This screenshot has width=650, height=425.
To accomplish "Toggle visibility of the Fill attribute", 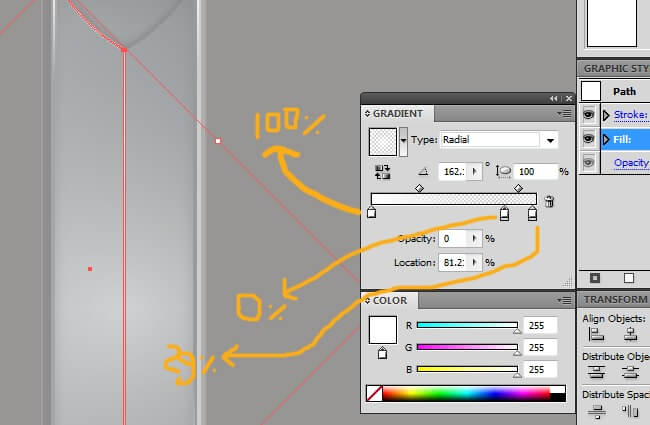I will coord(589,138).
